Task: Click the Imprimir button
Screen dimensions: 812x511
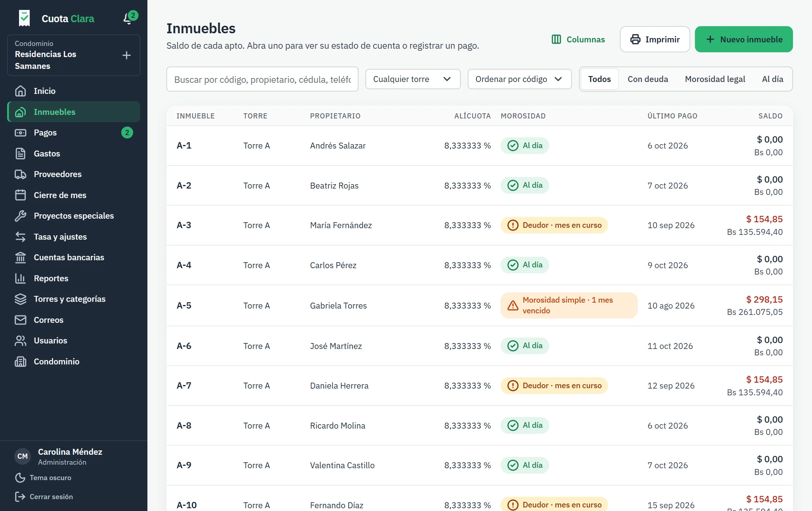Action: 655,39
